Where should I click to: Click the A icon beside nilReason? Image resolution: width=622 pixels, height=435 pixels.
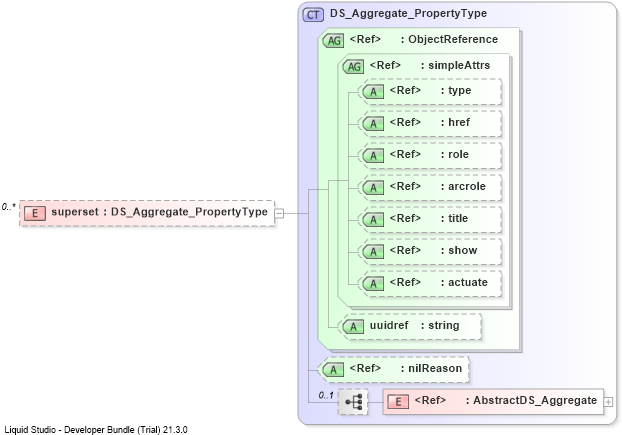[333, 370]
